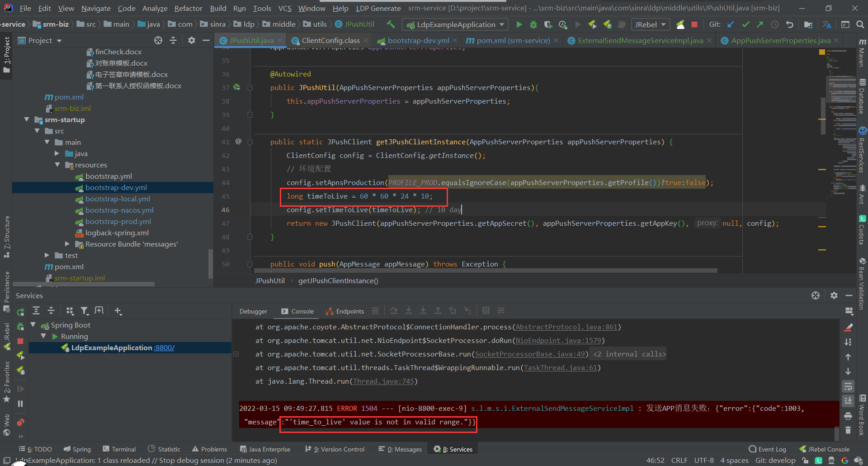Image resolution: width=868 pixels, height=466 pixels.
Task: Click the Project panel vertical scrollbar
Action: coord(210,263)
